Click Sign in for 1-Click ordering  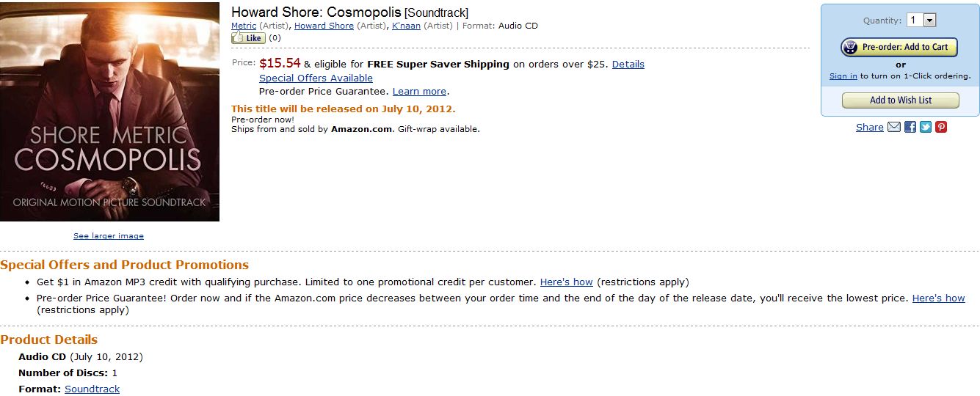(843, 76)
